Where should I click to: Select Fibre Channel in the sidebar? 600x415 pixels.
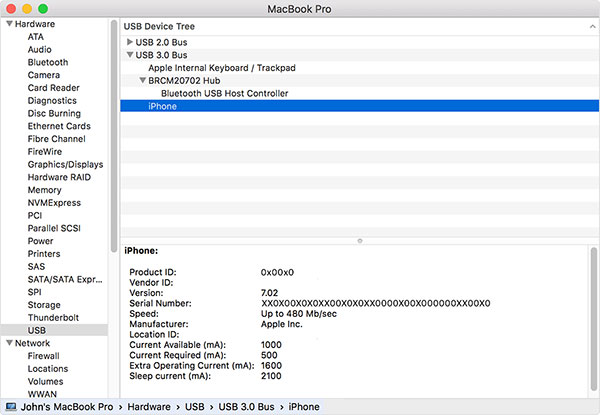[56, 139]
